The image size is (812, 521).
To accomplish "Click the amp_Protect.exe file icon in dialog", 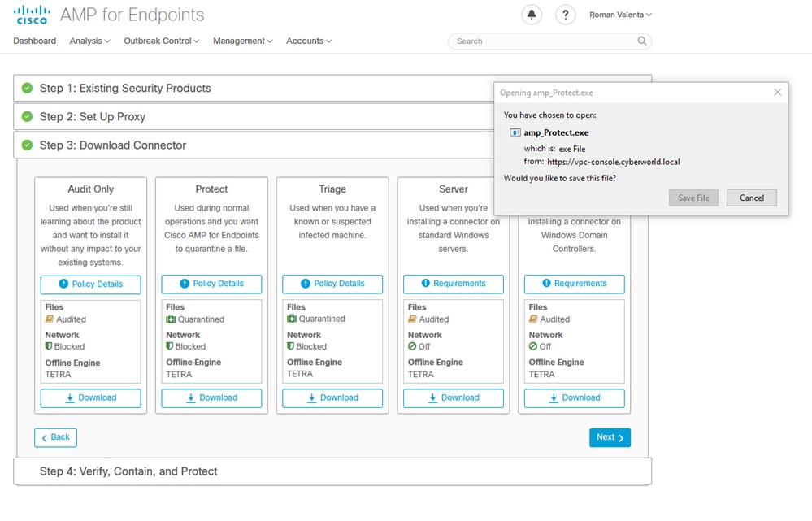I will coord(515,132).
